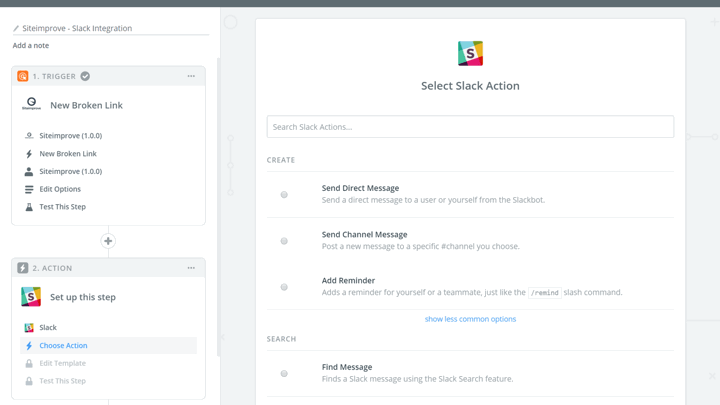
Task: Collapse options via show less common options
Action: click(470, 319)
